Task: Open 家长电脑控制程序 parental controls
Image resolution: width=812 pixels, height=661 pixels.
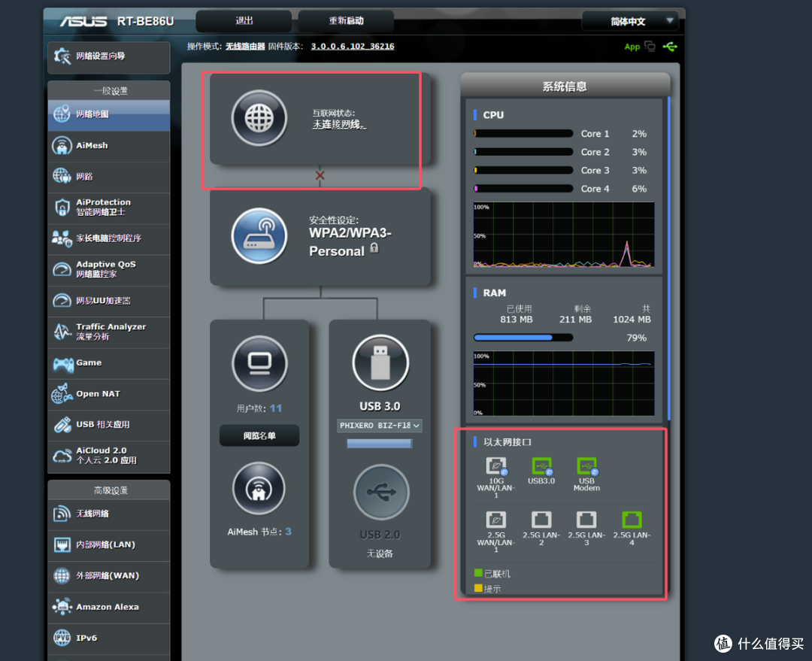Action: pyautogui.click(x=109, y=239)
